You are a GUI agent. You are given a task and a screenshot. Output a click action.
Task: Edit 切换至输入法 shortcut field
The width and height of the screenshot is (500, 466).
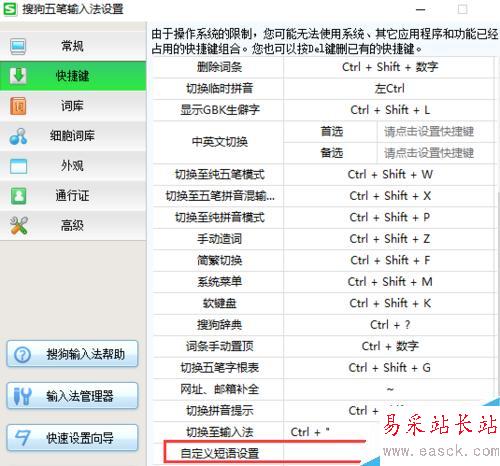(x=332, y=432)
